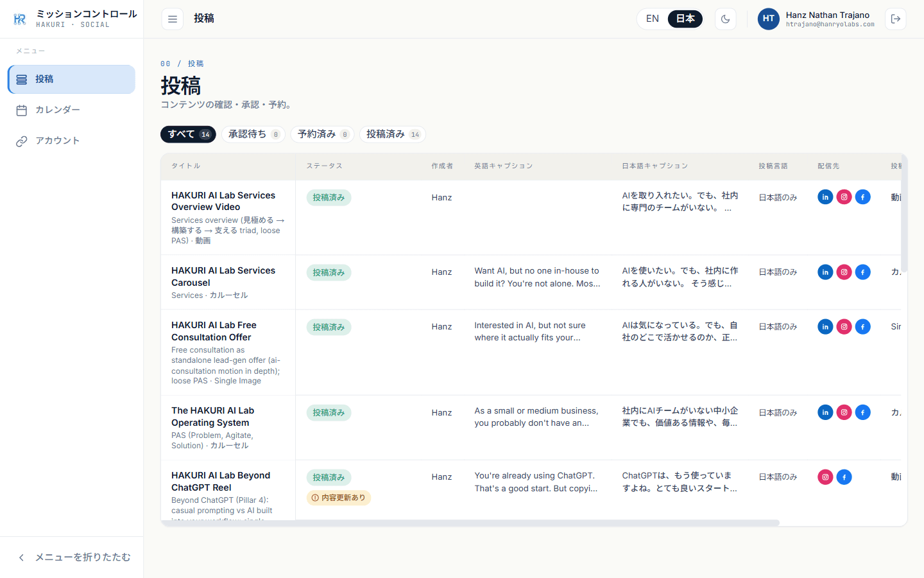This screenshot has height=578, width=924.
Task: Click 投稿済み badge in Free Consultation Offer row
Action: (329, 328)
